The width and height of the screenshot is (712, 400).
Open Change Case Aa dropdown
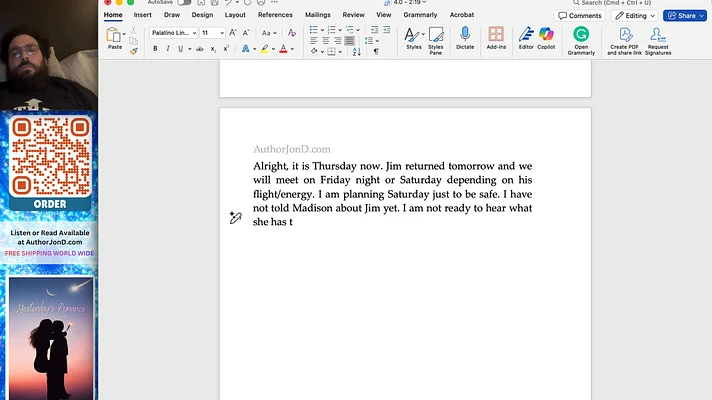click(269, 33)
